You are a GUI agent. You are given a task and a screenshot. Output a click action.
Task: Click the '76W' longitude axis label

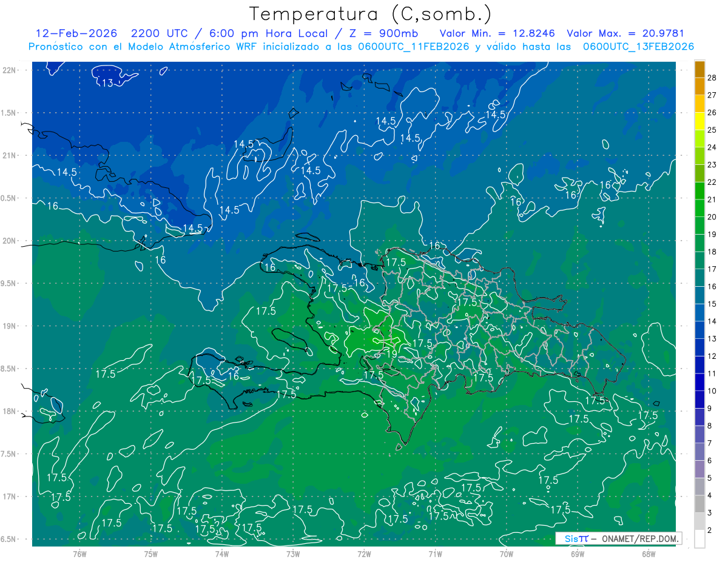pyautogui.click(x=79, y=554)
